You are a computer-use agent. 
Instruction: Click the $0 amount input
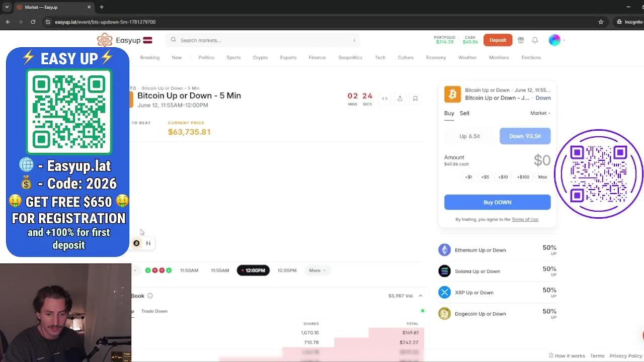tap(542, 160)
